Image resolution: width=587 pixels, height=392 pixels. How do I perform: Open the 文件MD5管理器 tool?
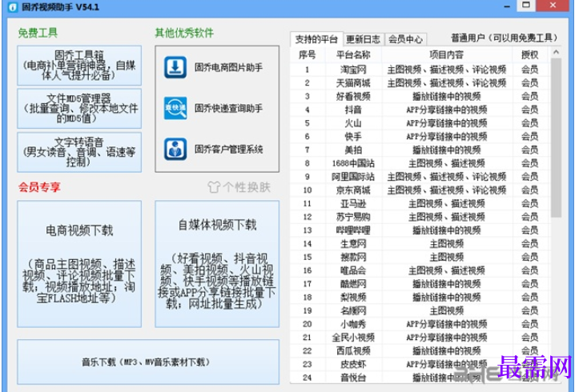click(79, 109)
